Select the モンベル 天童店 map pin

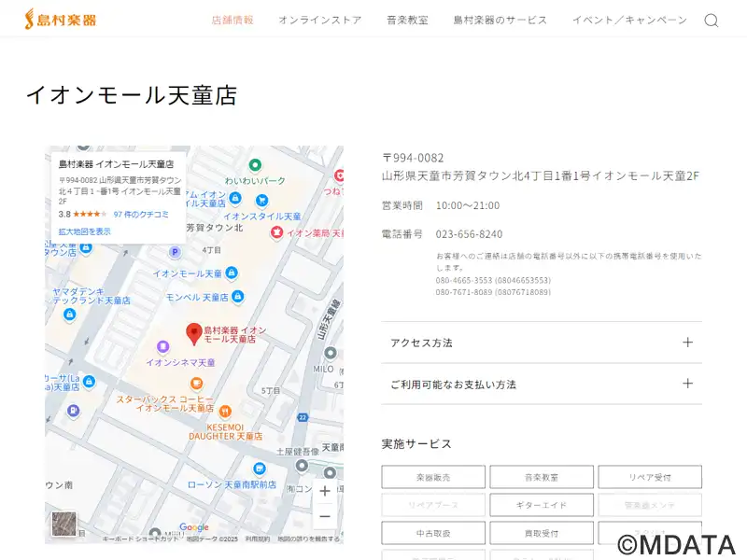click(x=238, y=297)
